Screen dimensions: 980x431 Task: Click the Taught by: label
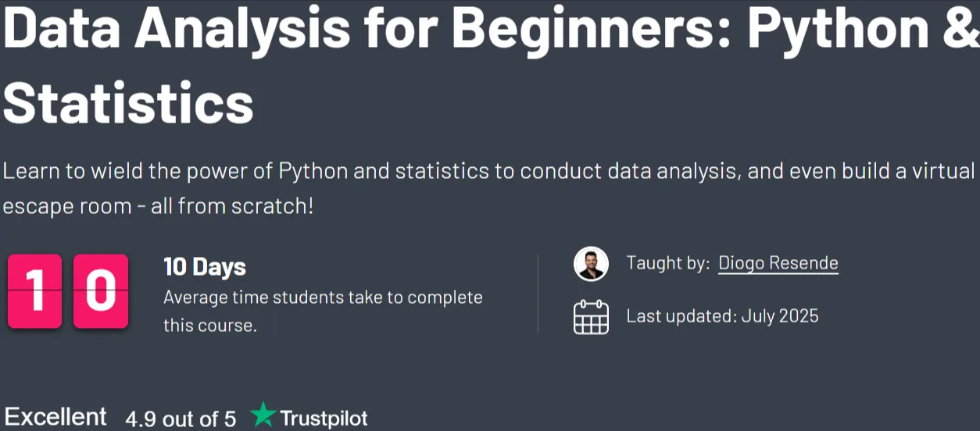668,263
